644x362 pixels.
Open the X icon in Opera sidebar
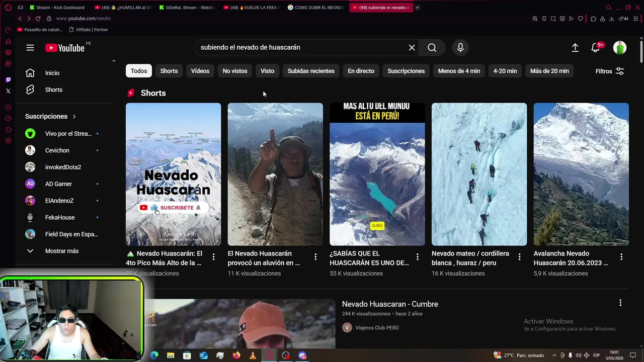click(x=8, y=91)
